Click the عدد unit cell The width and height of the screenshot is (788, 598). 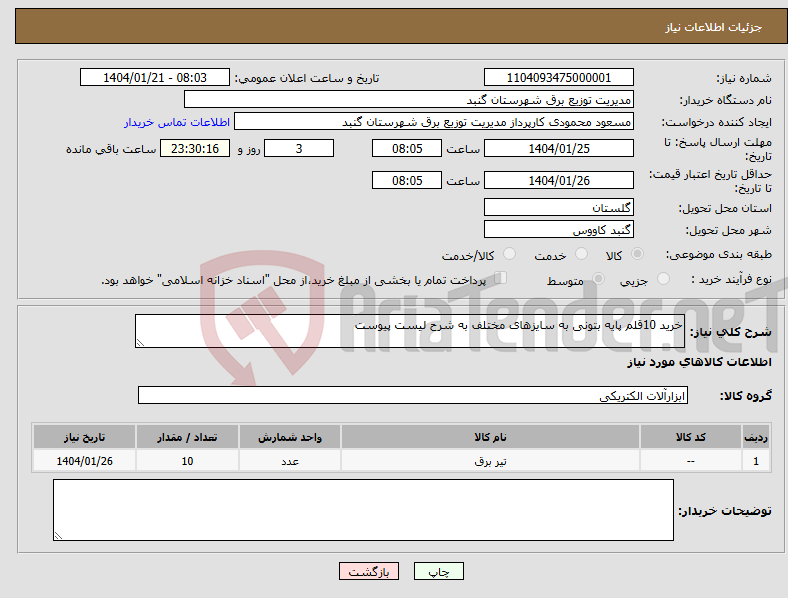click(x=290, y=461)
